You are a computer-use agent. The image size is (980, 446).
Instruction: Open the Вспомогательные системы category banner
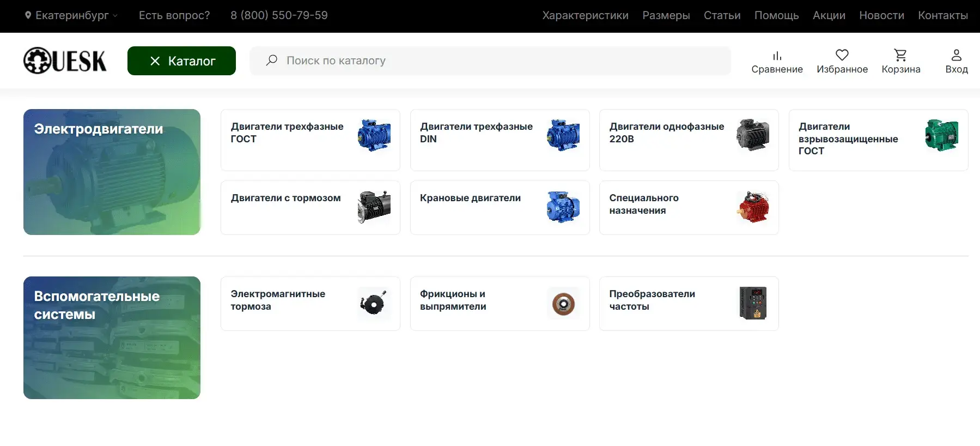[x=112, y=337]
